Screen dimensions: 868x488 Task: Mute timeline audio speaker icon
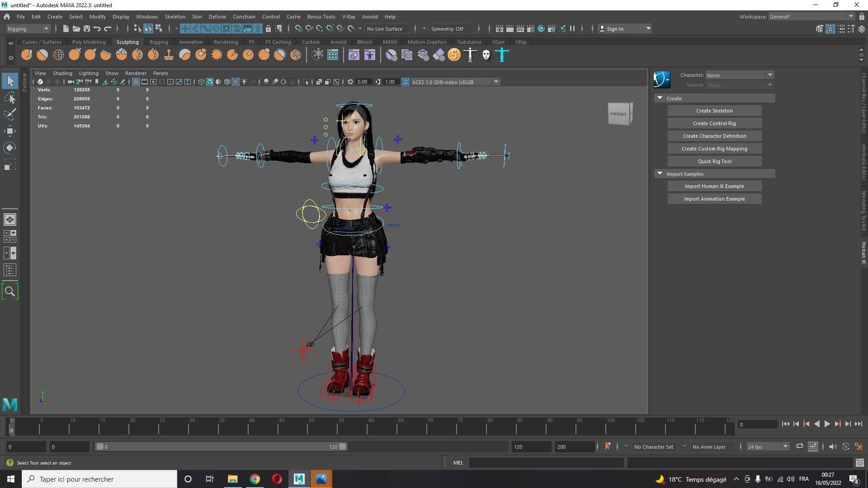coord(832,446)
